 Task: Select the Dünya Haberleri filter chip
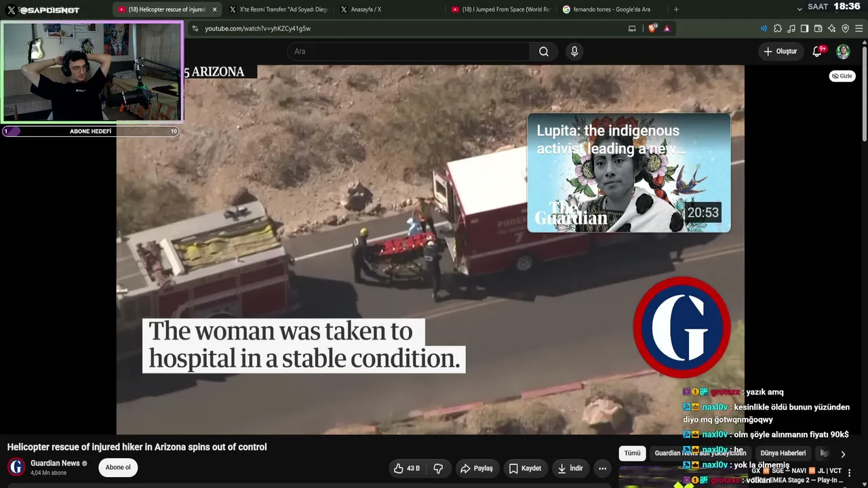[x=783, y=453]
